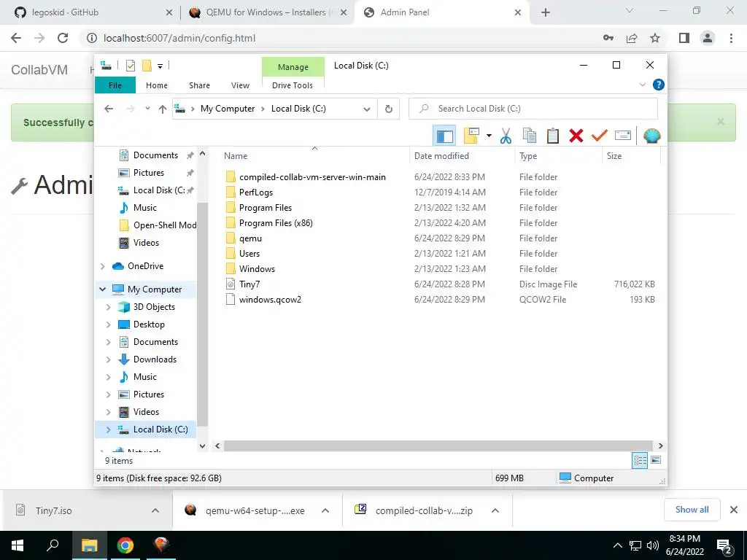This screenshot has height=560, width=747.
Task: Click the Copy toolbar icon
Action: pos(530,136)
